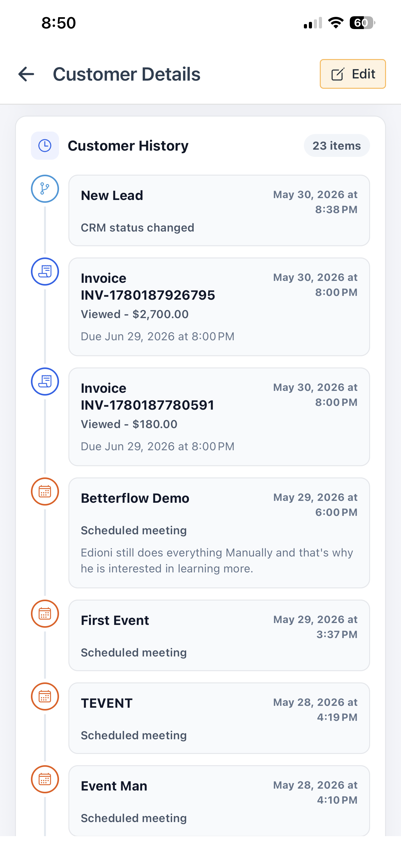Tap 'Scheduled meeting' under TEVENT
Image resolution: width=401 pixels, height=868 pixels.
(x=134, y=736)
